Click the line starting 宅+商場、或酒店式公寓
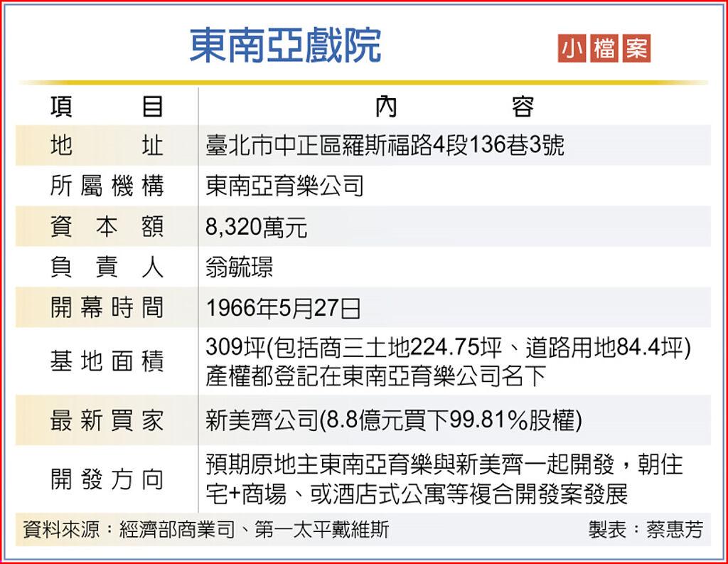 pos(417,494)
